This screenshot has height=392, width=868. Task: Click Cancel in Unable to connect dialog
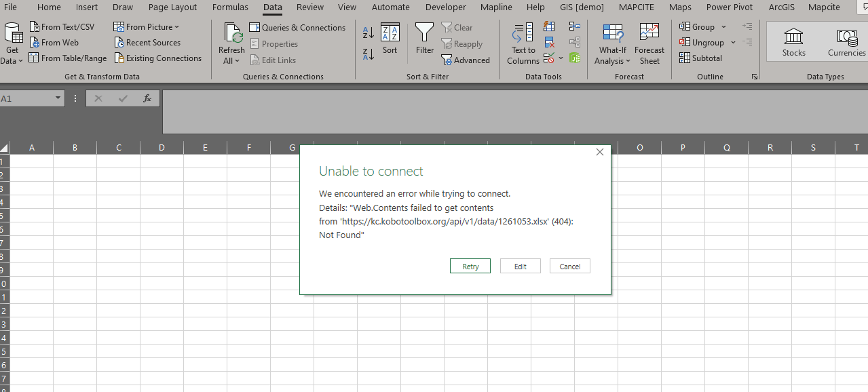569,267
